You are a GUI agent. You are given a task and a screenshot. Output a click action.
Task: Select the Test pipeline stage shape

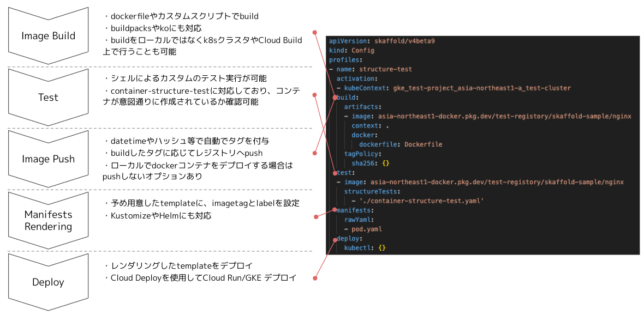[x=49, y=97]
